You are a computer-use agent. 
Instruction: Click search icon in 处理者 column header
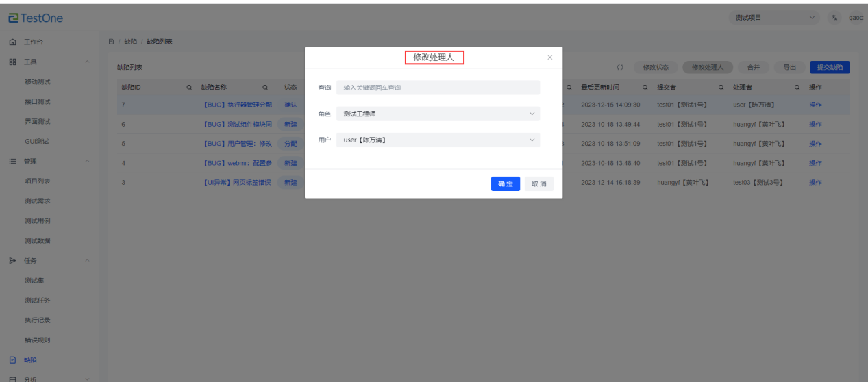(x=797, y=88)
